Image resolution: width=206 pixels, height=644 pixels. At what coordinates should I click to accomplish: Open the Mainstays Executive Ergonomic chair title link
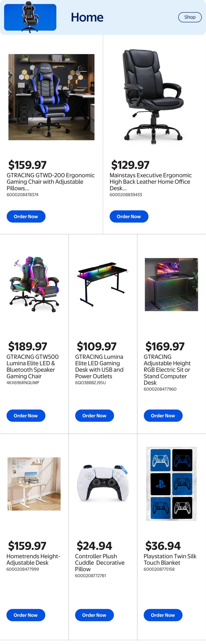point(151,182)
